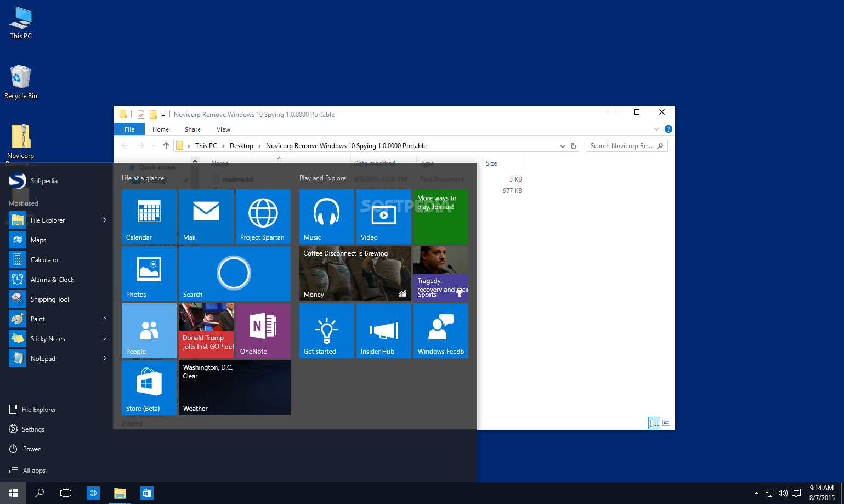Show All apps in the Start menu
844x504 pixels.
pos(27,471)
